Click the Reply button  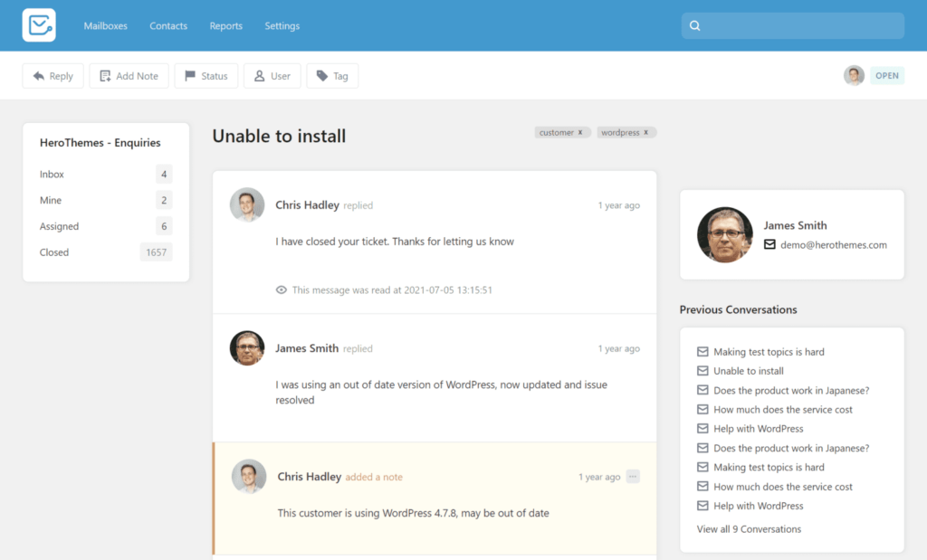[x=53, y=76]
